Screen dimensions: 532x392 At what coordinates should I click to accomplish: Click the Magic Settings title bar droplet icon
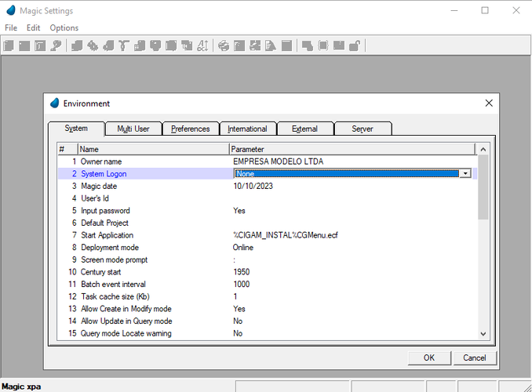pyautogui.click(x=11, y=10)
